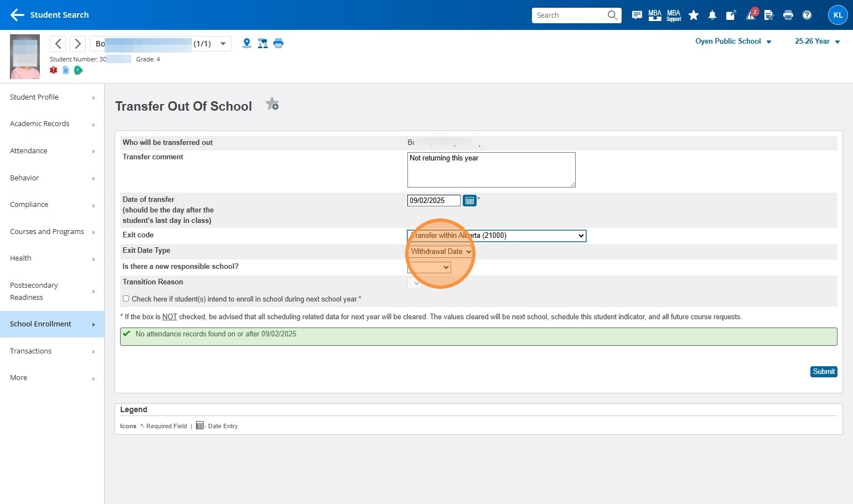Go to the next student with right chevron

click(77, 44)
